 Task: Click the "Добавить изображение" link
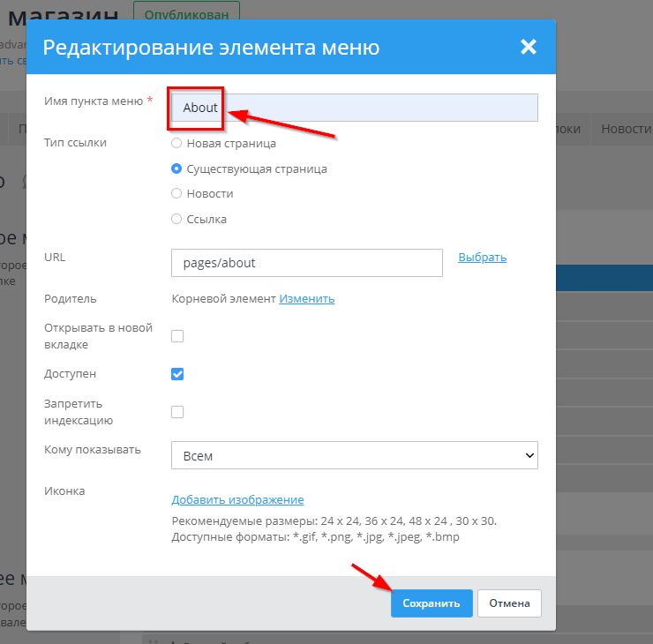(x=237, y=499)
